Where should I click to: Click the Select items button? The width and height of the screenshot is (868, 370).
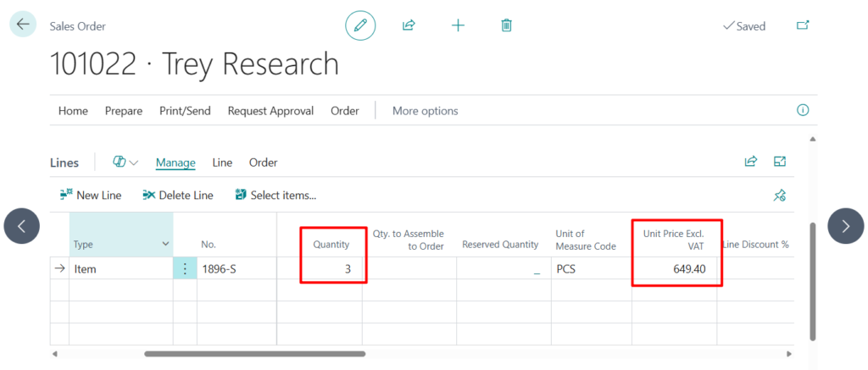pos(275,196)
